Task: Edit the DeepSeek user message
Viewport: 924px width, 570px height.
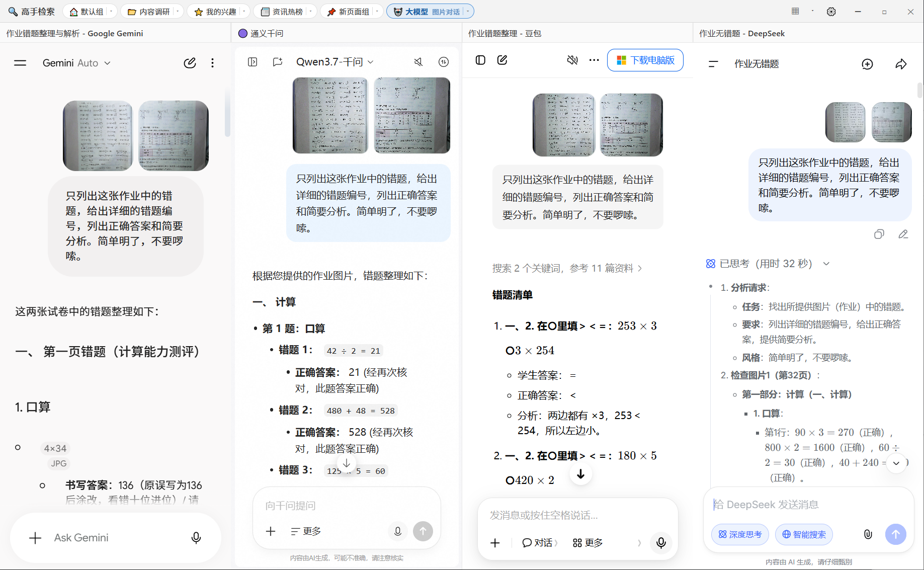Action: tap(903, 234)
